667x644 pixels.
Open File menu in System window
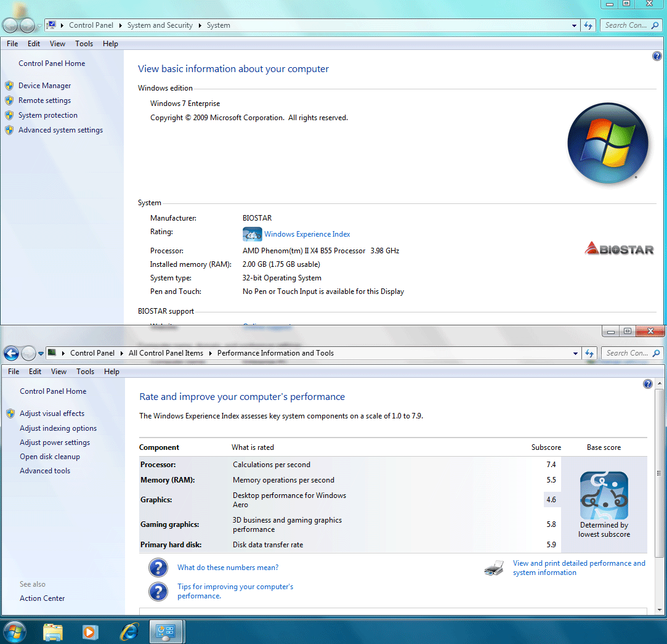pyautogui.click(x=12, y=44)
